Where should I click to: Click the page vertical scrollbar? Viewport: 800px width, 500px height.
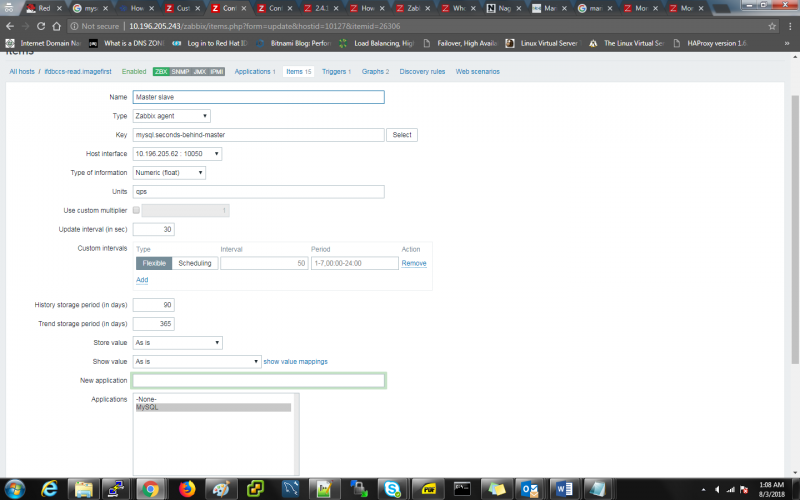tap(795, 230)
